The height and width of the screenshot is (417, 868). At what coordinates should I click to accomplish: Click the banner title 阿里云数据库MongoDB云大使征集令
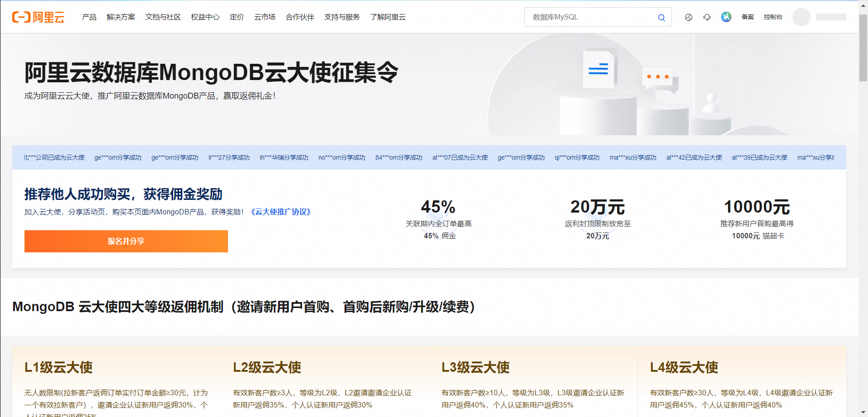(211, 72)
